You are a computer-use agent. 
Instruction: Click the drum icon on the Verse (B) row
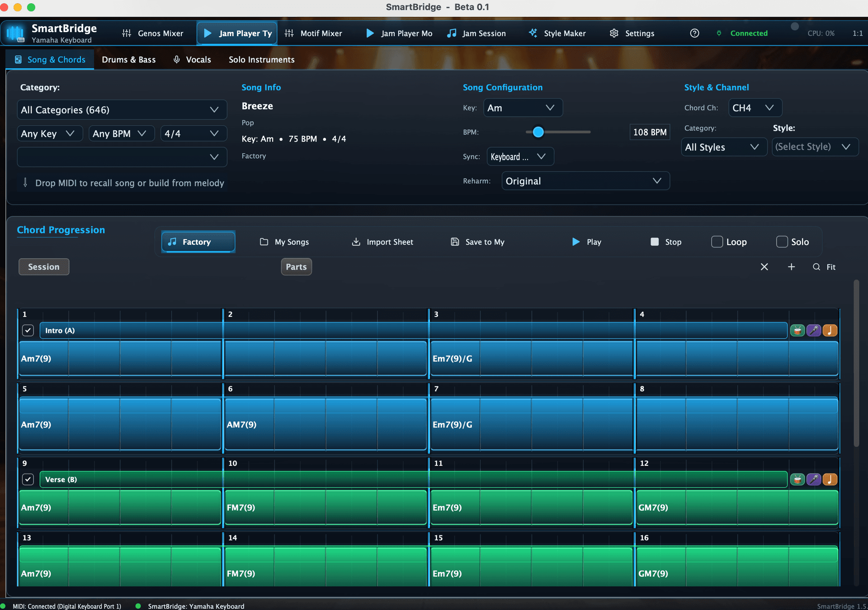797,479
